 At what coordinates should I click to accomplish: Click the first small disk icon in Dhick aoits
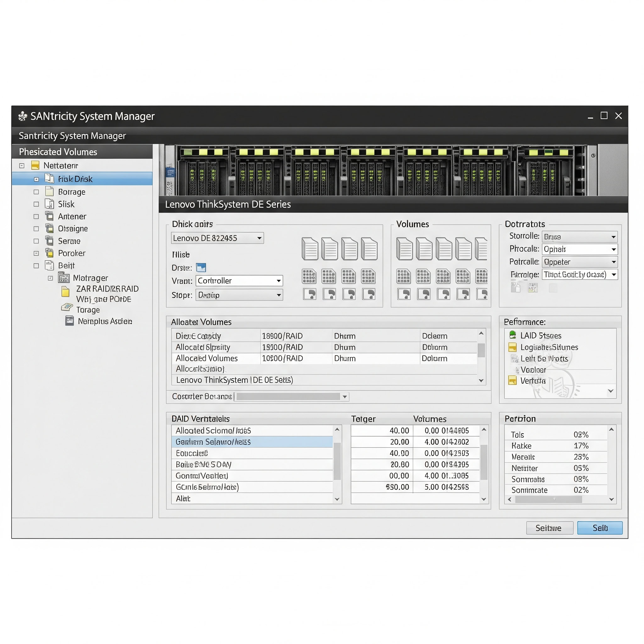(x=310, y=294)
